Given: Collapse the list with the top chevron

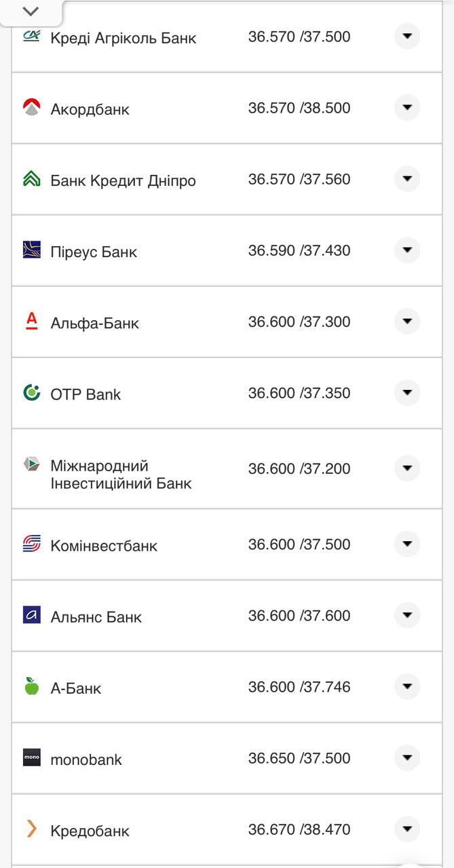Looking at the screenshot, I should coord(29,11).
